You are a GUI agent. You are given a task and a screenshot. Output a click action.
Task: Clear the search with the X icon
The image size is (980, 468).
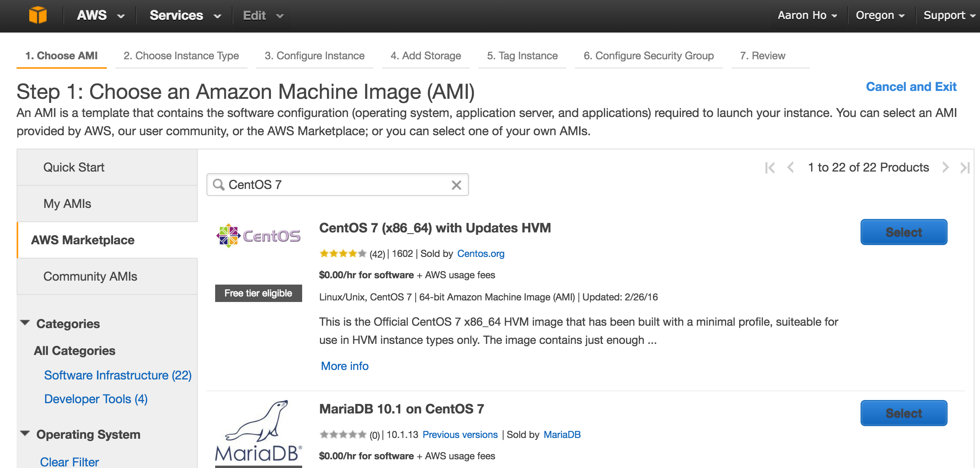click(x=456, y=185)
